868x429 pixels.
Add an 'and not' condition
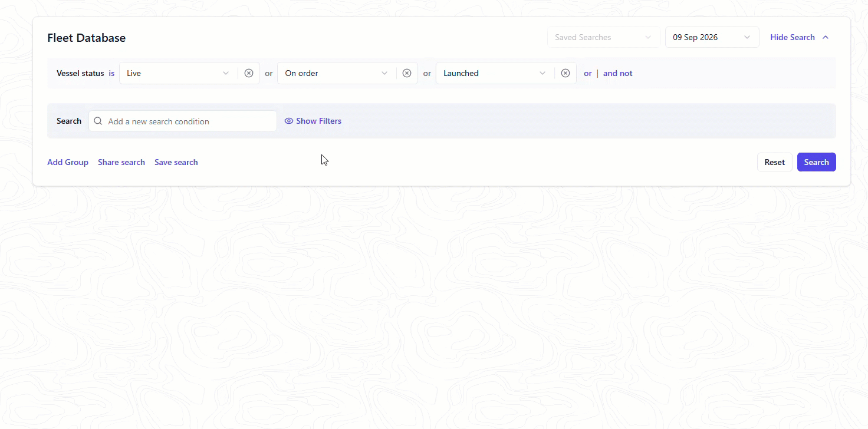(618, 73)
